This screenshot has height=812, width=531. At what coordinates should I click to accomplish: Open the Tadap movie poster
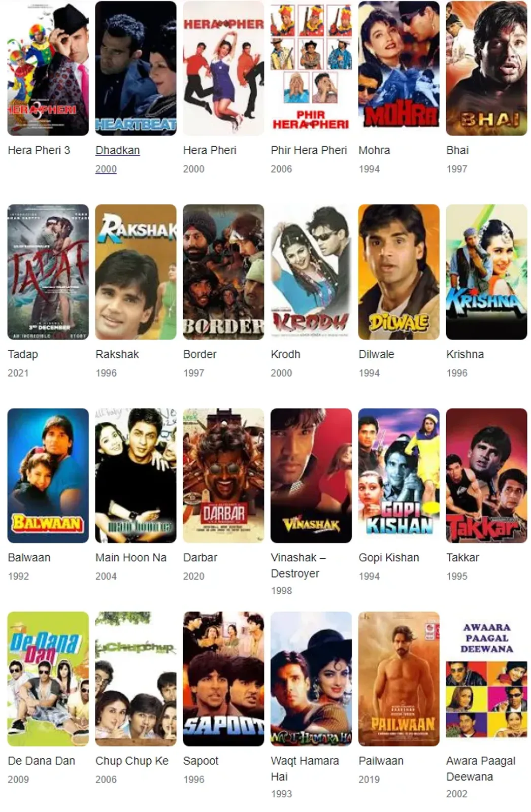48,272
